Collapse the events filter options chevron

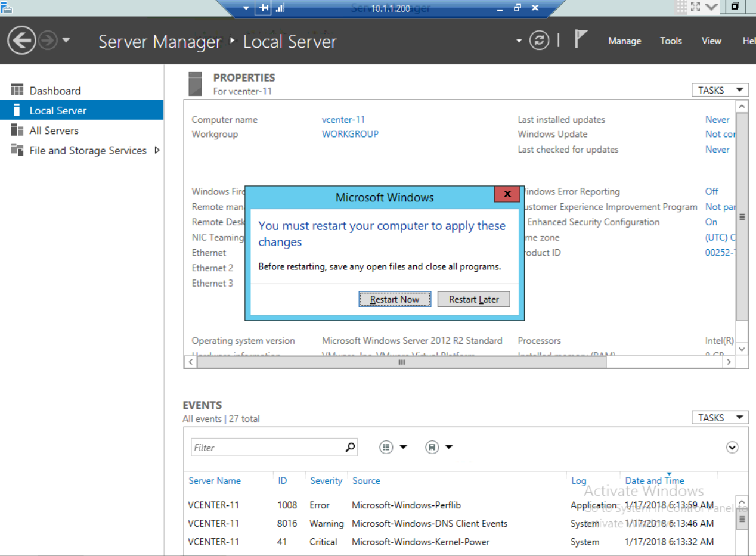733,447
